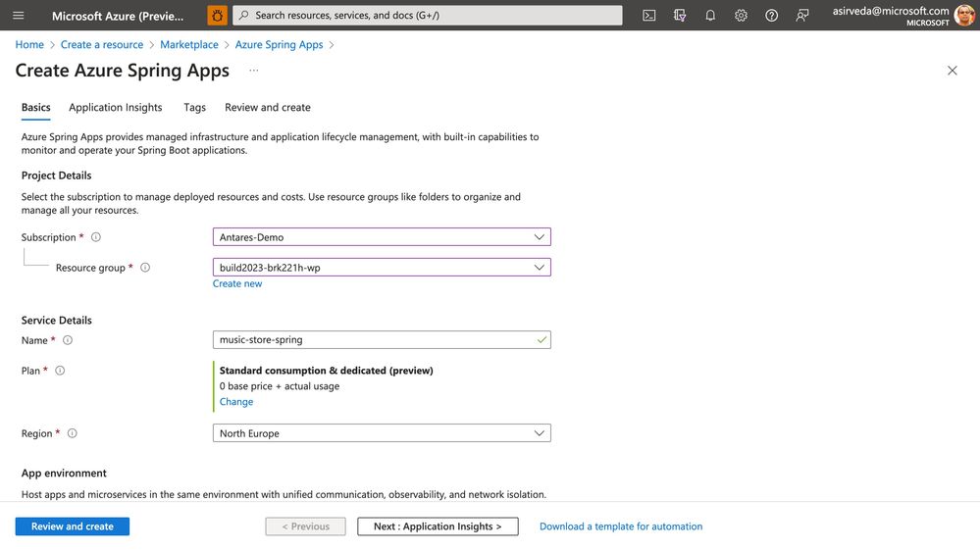The image size is (980, 551).
Task: Click the Microsoft Azure (Preview) portal title
Action: point(118,17)
